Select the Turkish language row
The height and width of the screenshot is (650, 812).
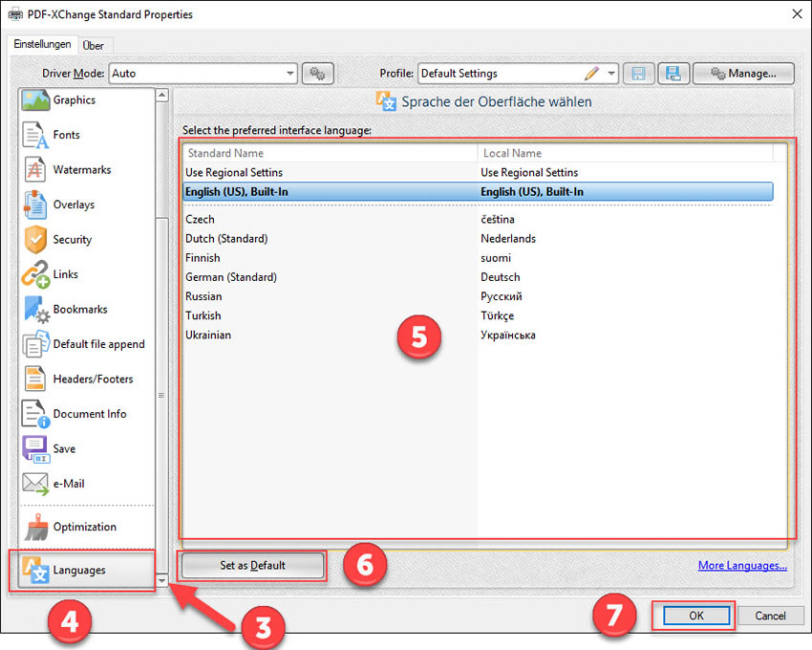[x=479, y=315]
